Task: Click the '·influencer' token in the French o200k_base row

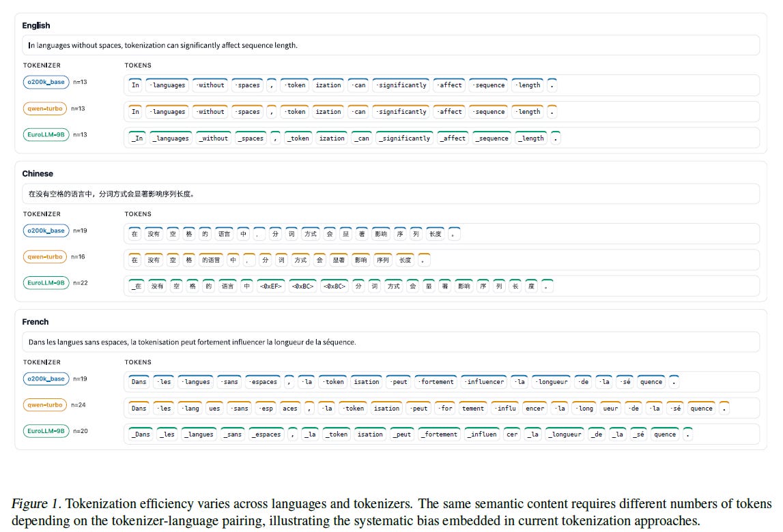Action: point(484,382)
